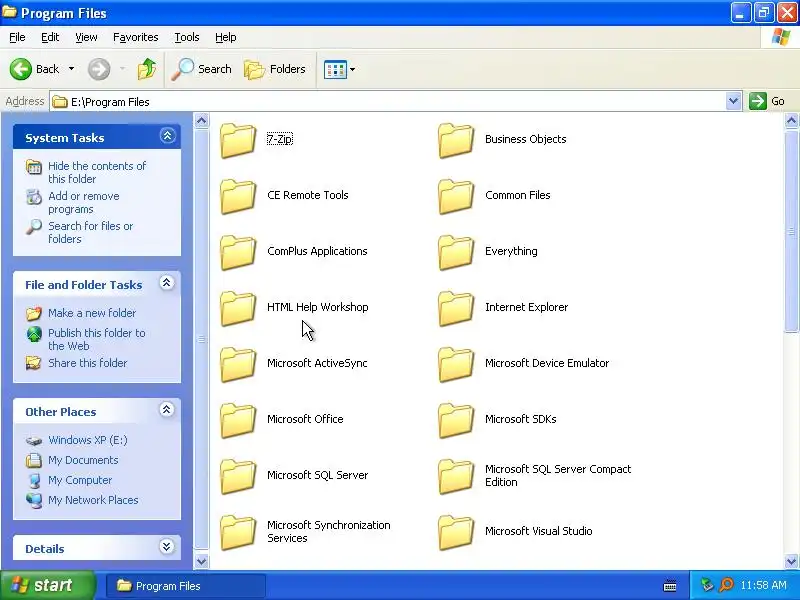The height and width of the screenshot is (600, 800).
Task: Click the Views layout icon
Action: click(335, 69)
